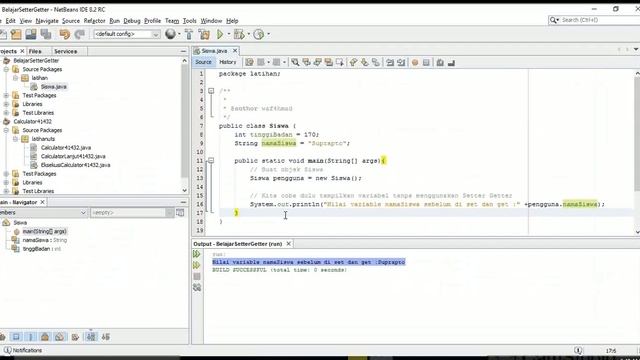Open the Navigate menu
Screen dimensions: 640x360
47,21
